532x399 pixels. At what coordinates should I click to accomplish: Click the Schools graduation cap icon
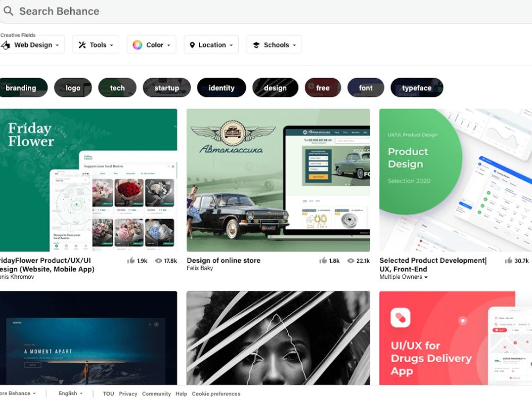coord(256,45)
